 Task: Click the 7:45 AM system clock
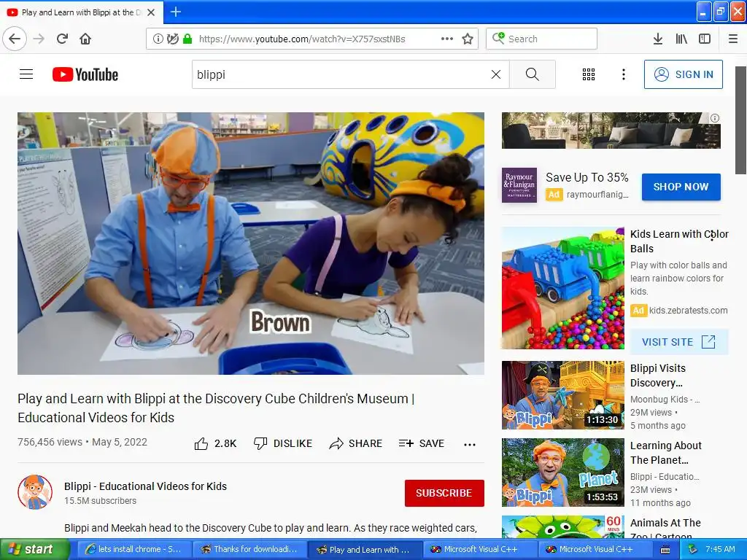click(720, 549)
